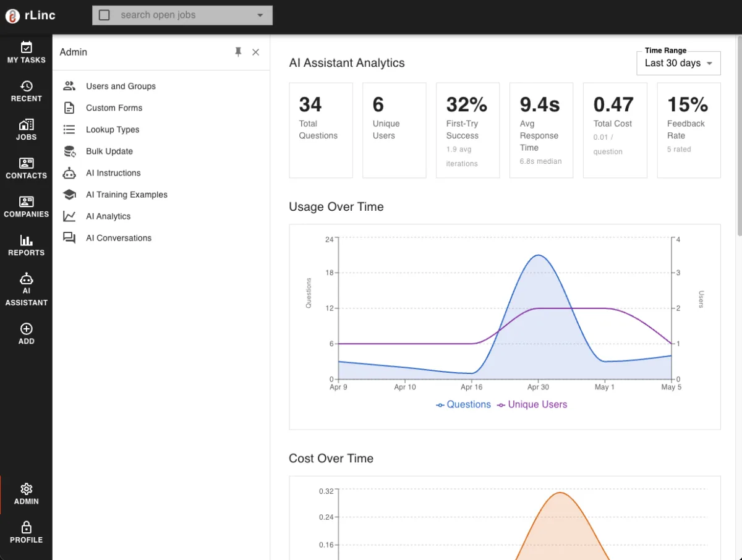Select Bulk Update menu item

(161, 151)
